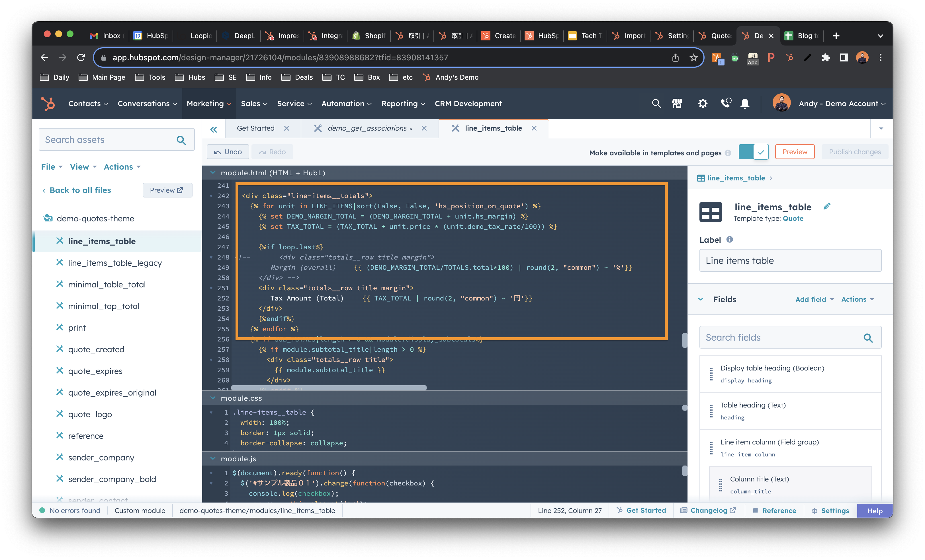Viewport: 925px width, 560px height.
Task: Open HubSpot global search magnifier
Action: click(656, 104)
